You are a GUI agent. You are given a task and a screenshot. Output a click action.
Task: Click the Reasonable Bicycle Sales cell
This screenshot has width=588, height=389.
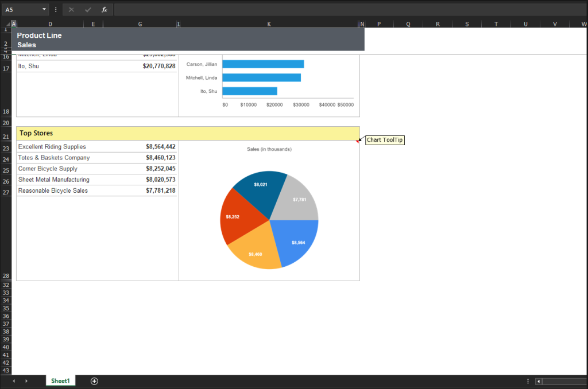[x=53, y=190]
